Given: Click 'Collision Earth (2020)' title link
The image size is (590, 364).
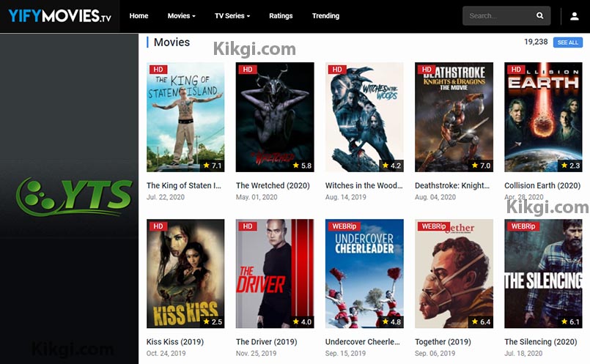Looking at the screenshot, I should click(542, 185).
